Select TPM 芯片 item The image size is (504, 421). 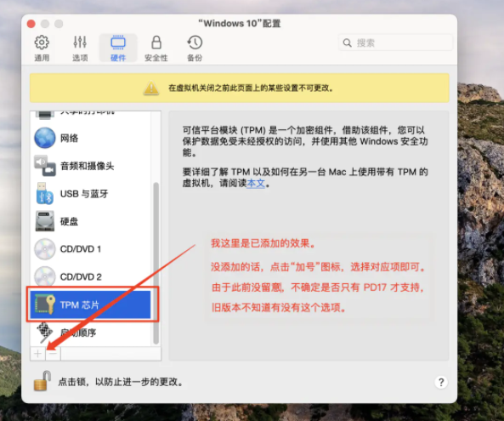[90, 304]
